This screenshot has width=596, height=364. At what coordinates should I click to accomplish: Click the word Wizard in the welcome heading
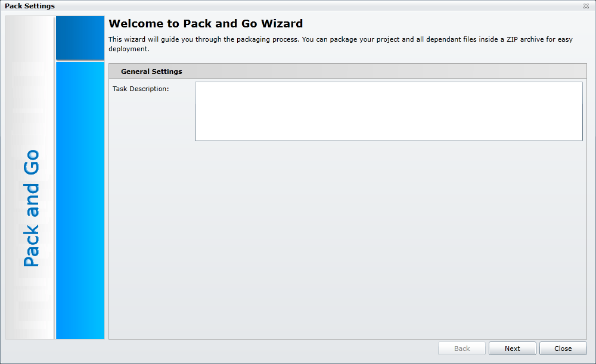pyautogui.click(x=280, y=24)
